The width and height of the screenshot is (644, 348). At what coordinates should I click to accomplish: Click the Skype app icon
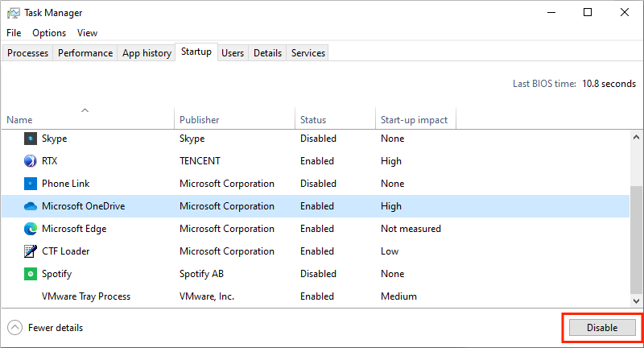(x=31, y=139)
